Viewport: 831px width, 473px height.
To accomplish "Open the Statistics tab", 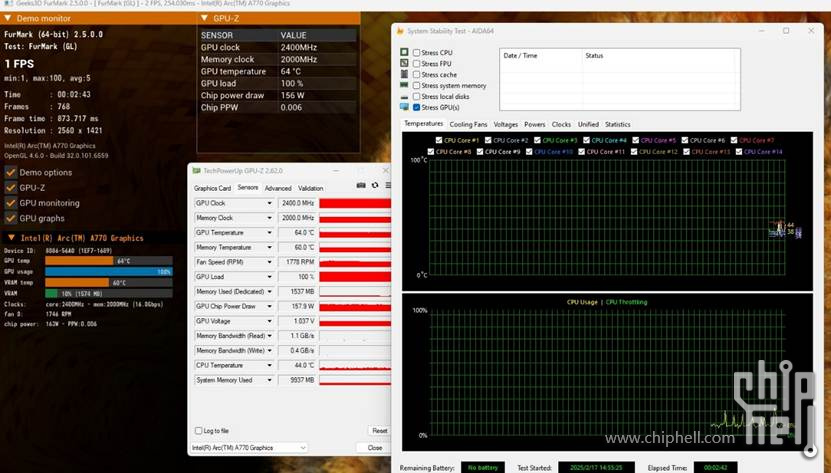I will tap(618, 125).
